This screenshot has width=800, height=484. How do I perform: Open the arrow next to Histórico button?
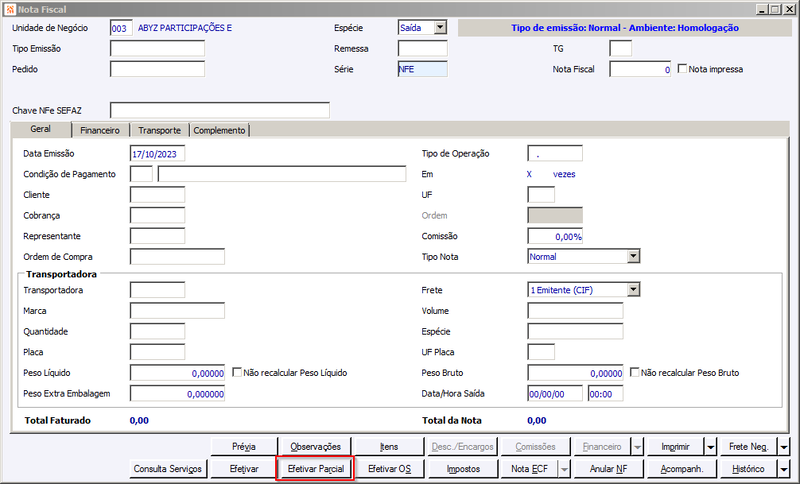[784, 469]
